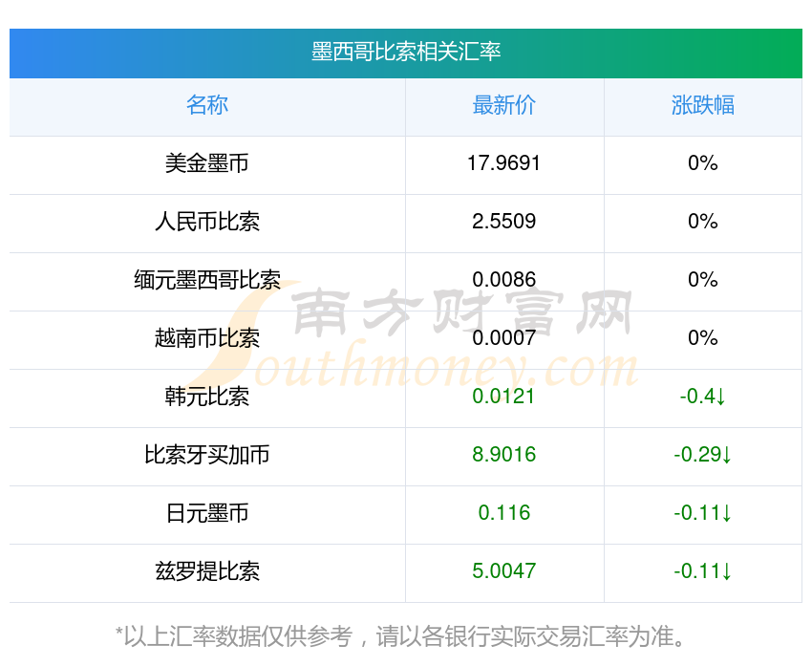Select the green price 8.9016
The width and height of the screenshot is (812, 666).
[x=503, y=455]
